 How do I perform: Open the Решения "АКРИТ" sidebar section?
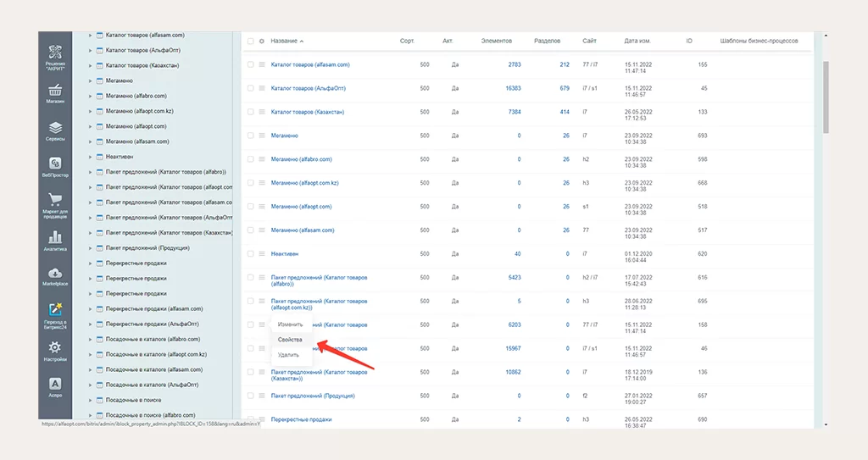point(55,58)
